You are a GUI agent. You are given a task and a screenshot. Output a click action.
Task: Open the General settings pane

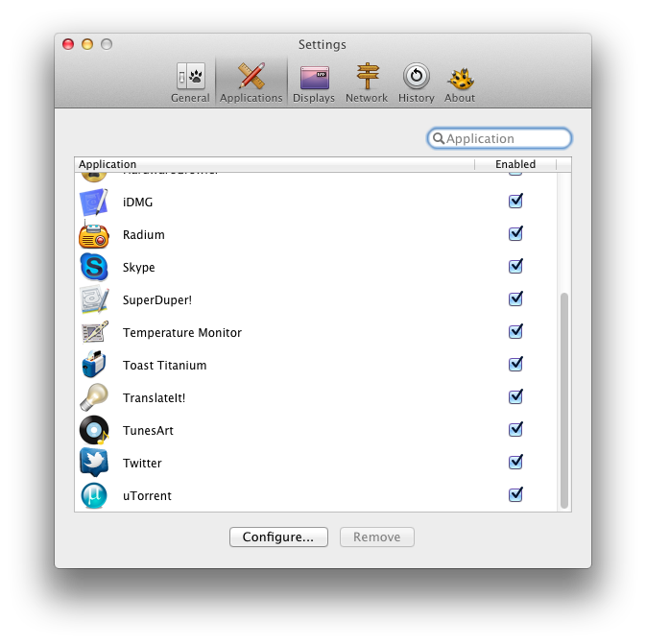(190, 83)
